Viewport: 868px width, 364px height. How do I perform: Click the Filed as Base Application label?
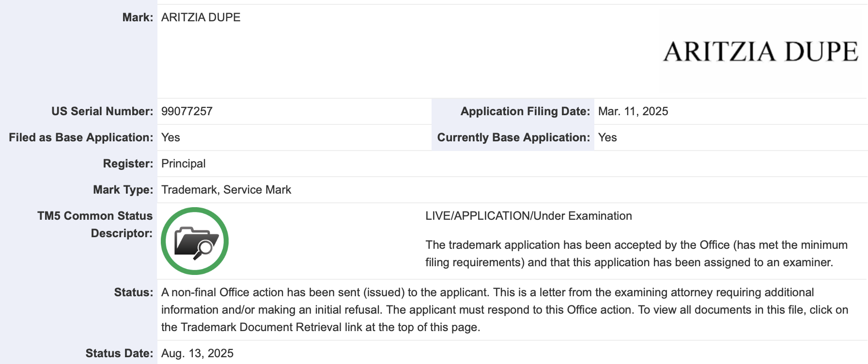(x=81, y=137)
